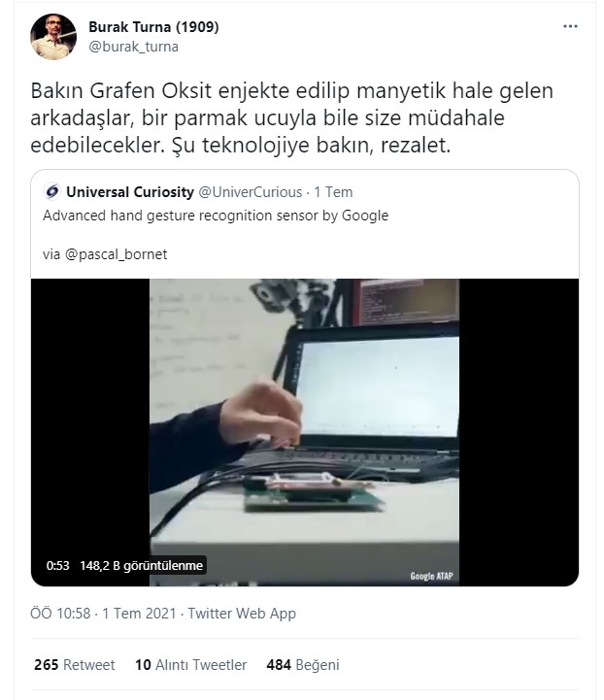The height and width of the screenshot is (700, 604).
Task: View the 265 Retweet list
Action: pos(75,665)
